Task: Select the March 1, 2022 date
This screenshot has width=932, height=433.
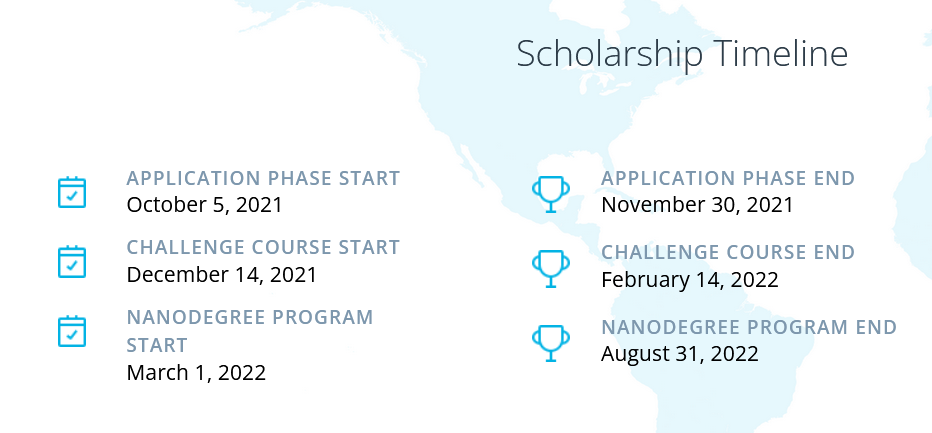Action: click(x=196, y=373)
